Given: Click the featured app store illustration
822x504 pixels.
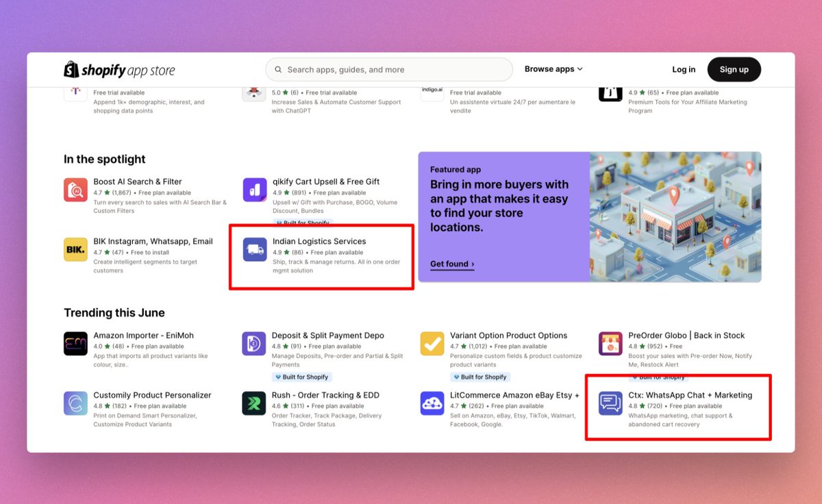Looking at the screenshot, I should 675,216.
